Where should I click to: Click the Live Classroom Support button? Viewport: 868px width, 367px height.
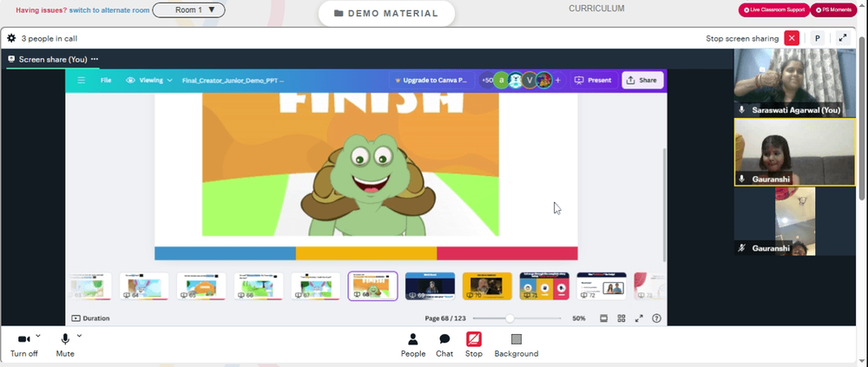click(x=774, y=10)
